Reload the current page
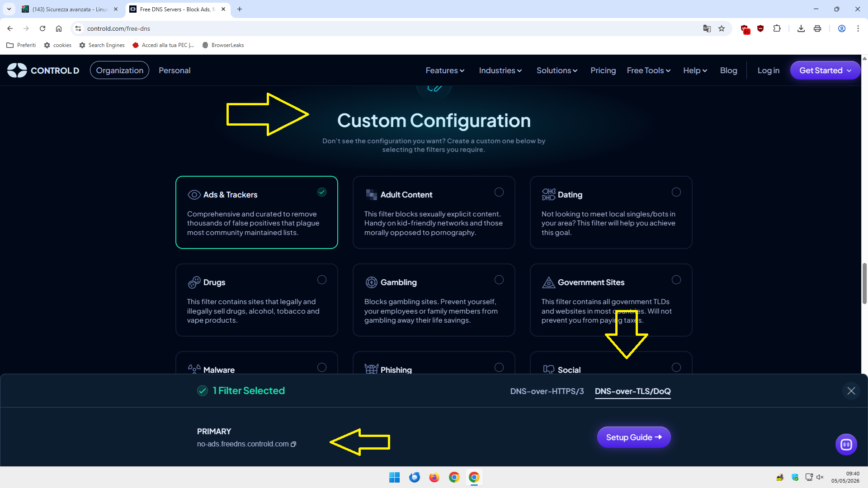 [42, 28]
